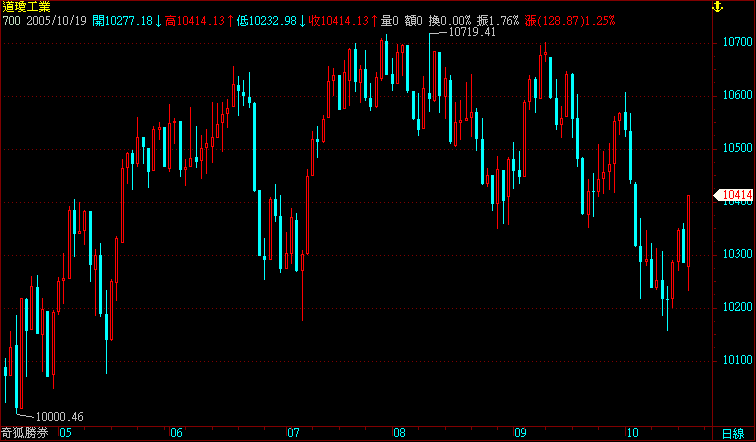The height and width of the screenshot is (442, 756).
Task: Click month 06 on time axis
Action: [176, 433]
